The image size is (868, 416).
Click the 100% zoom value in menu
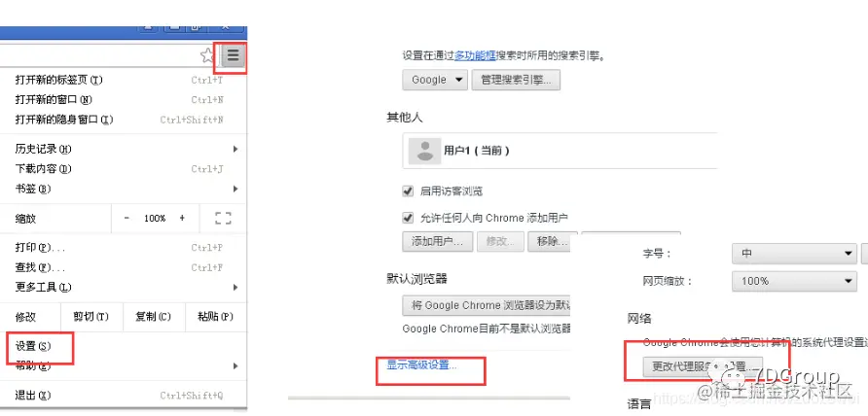point(155,218)
